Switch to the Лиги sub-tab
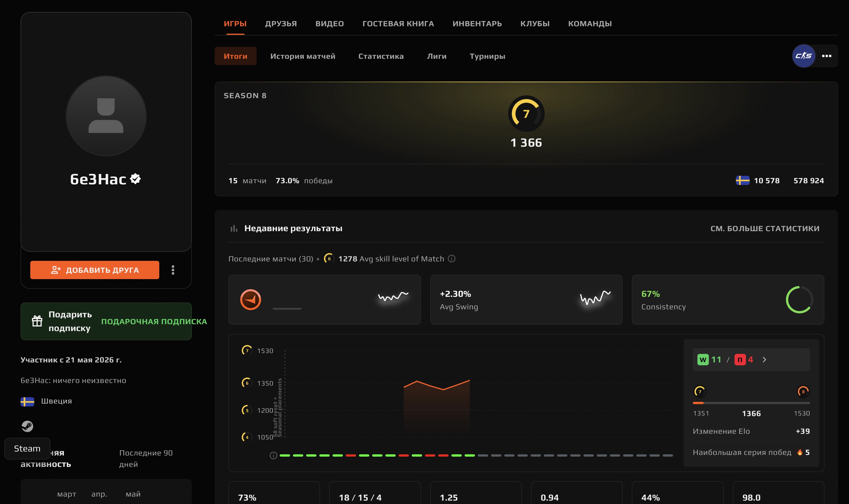The height and width of the screenshot is (504, 849). [436, 56]
